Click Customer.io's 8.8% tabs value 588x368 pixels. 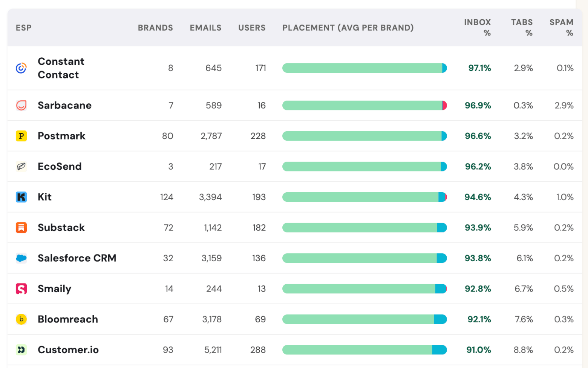(523, 350)
